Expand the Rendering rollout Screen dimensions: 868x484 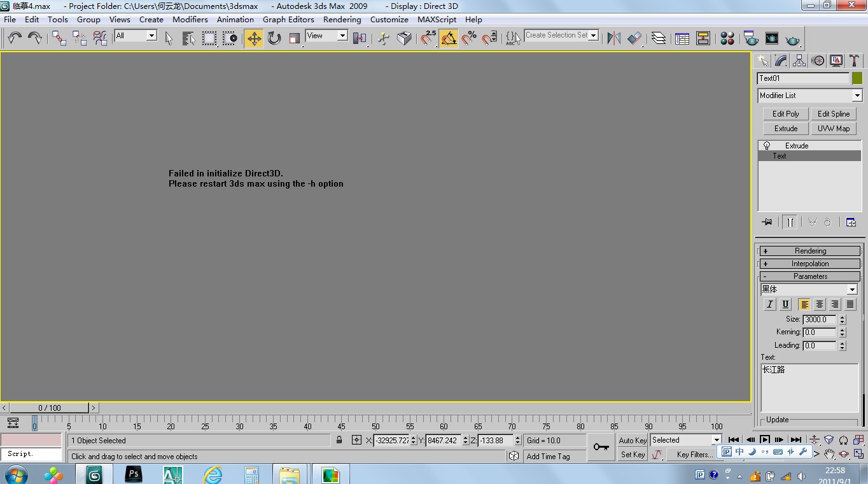[810, 251]
